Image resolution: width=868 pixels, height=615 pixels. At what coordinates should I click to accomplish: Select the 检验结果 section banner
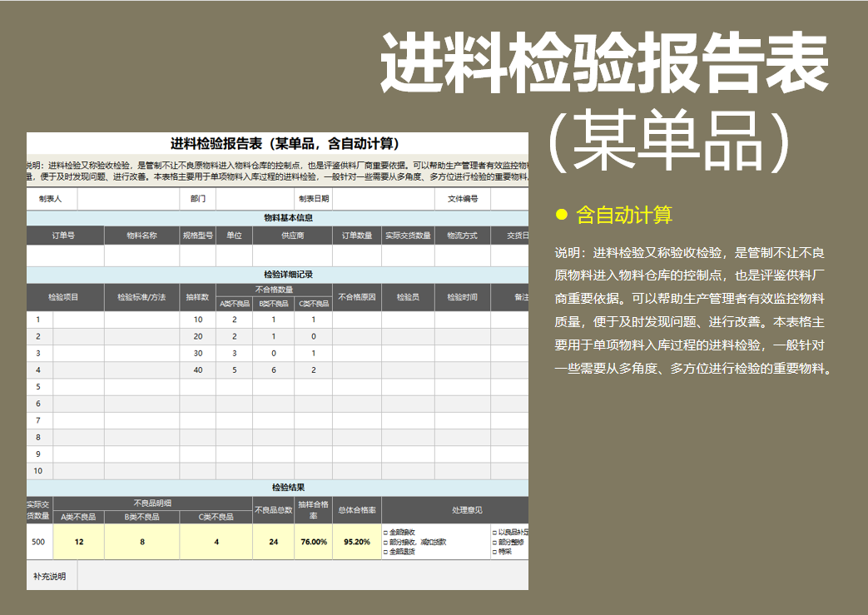pos(277,488)
